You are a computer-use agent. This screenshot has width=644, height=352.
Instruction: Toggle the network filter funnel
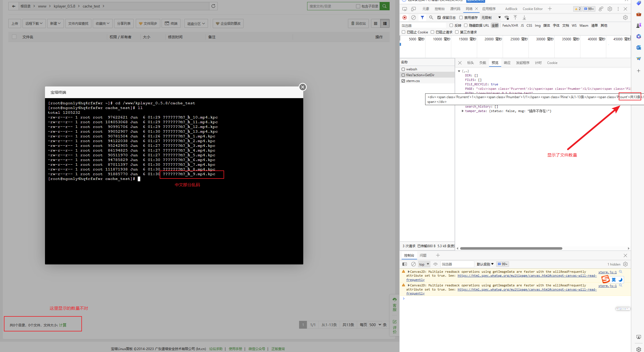coord(422,18)
